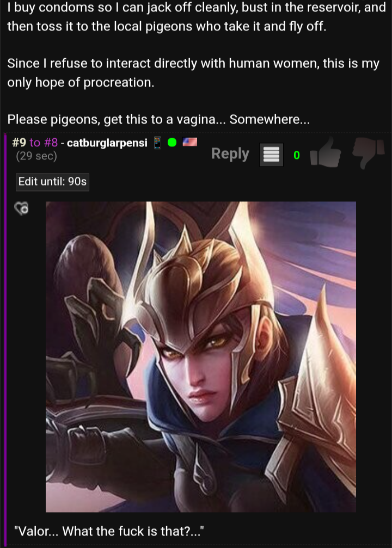Click the green online status dot
The height and width of the screenshot is (548, 392).
click(172, 142)
